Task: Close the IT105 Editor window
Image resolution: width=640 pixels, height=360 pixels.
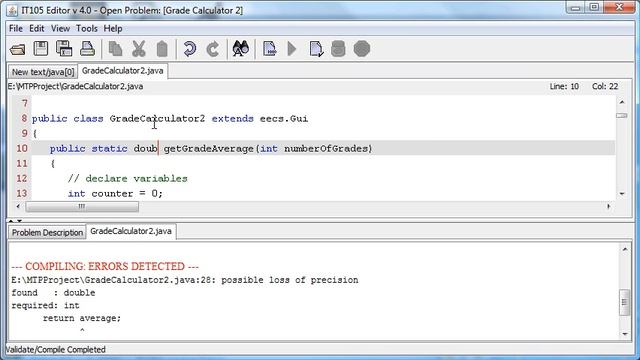Action: point(620,7)
